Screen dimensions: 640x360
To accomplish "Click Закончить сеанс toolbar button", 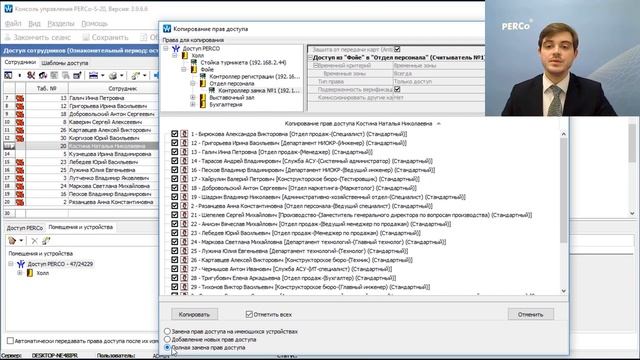I will click(x=38, y=38).
